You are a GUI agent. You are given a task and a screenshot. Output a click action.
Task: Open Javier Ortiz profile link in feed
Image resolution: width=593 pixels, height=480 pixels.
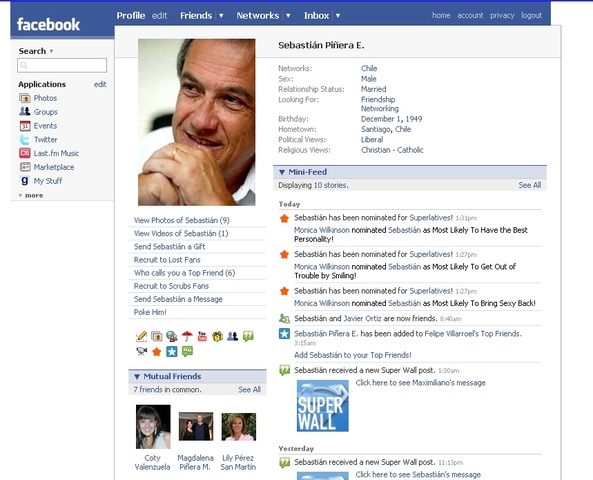click(x=362, y=318)
